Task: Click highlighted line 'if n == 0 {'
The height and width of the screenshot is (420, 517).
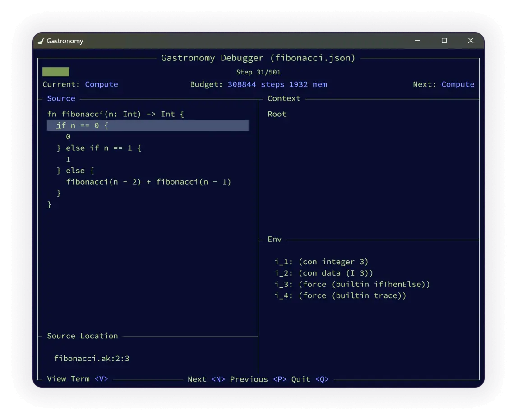Action: 148,125
